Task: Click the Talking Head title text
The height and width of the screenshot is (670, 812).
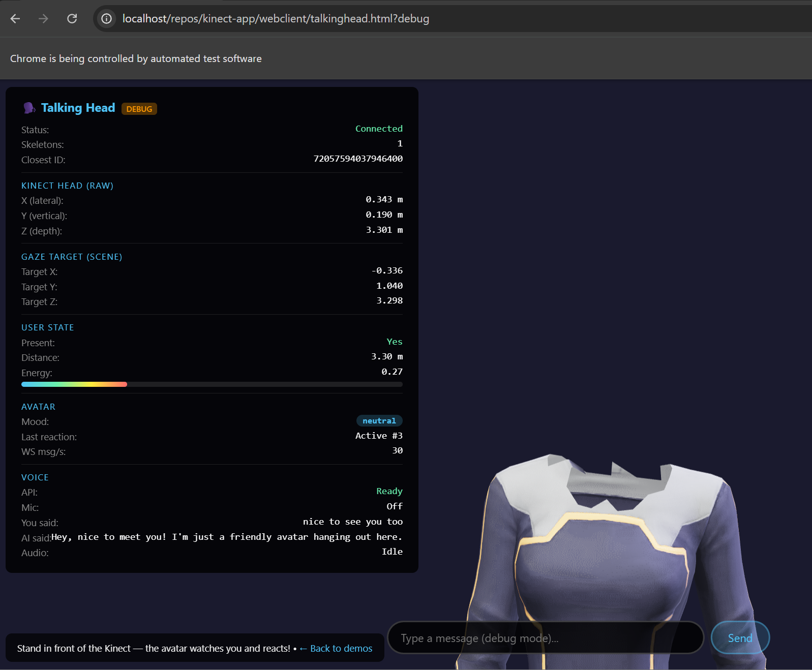Action: click(x=78, y=108)
